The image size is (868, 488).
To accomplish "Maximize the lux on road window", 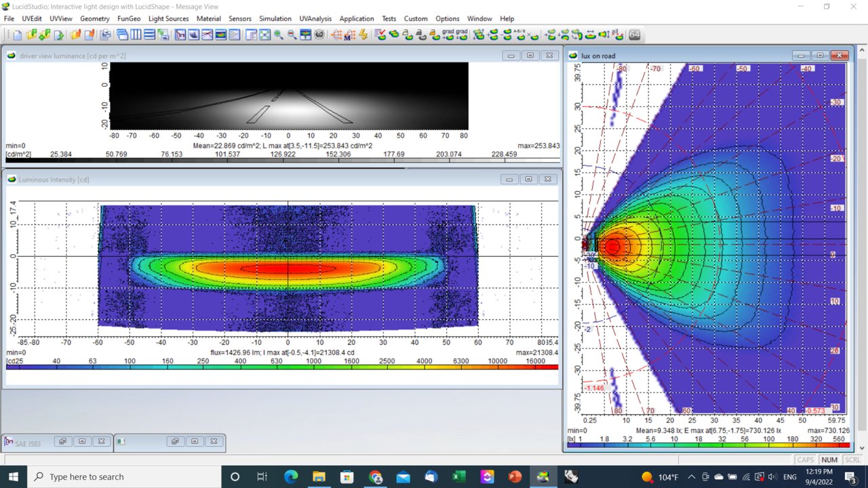I will 820,56.
